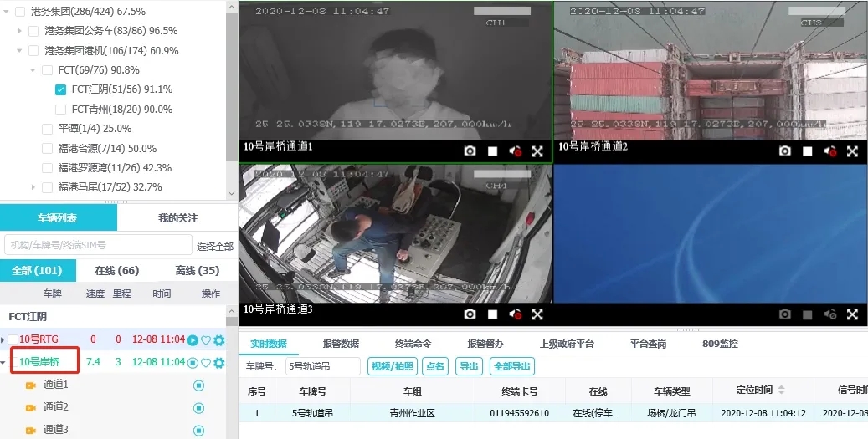
Task: Click the 全部导出 button
Action: [x=512, y=366]
